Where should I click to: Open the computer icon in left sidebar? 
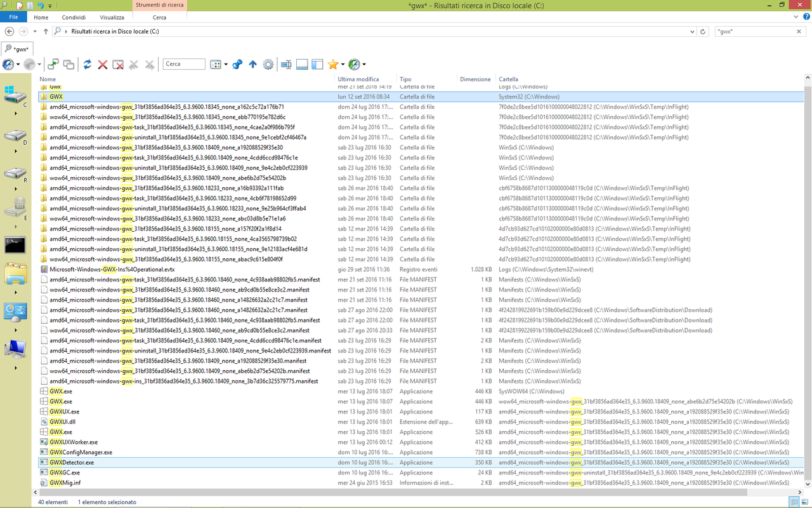pos(15,349)
